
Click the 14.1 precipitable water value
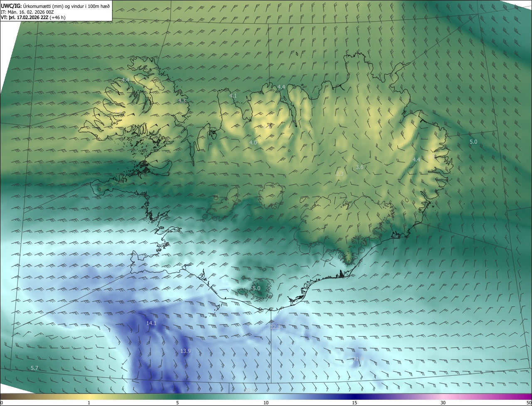click(151, 323)
